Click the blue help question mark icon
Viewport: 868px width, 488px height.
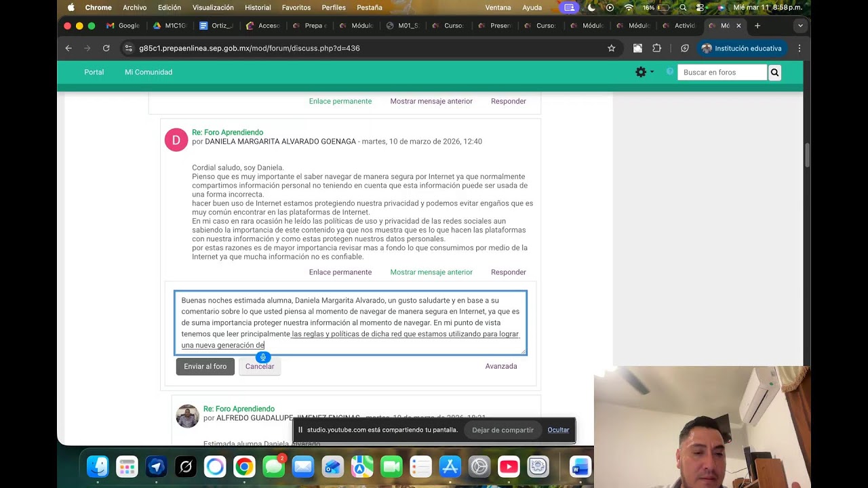click(x=670, y=72)
